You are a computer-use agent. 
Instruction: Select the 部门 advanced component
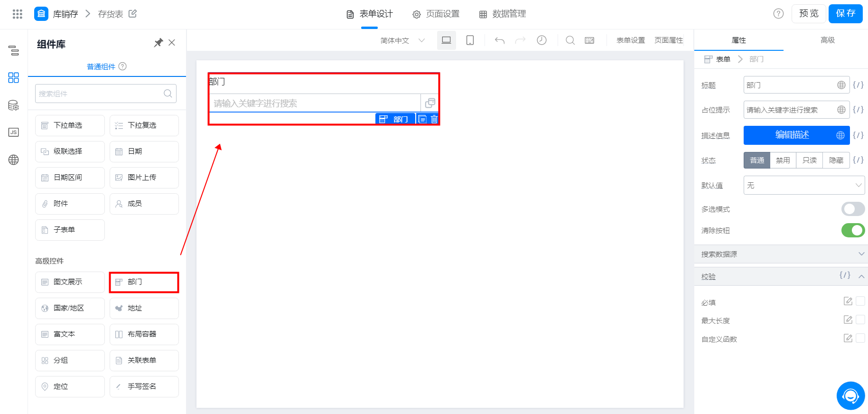click(144, 282)
